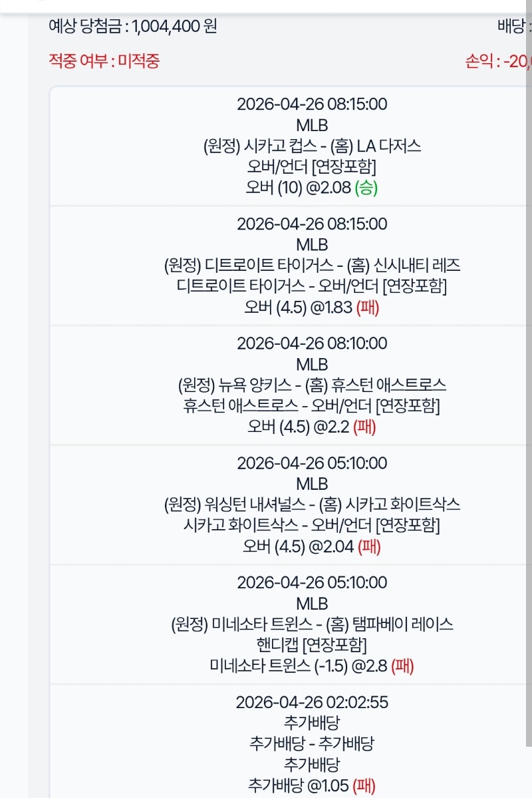Click 시카고 화이트삭스 - 오버/언더 bet type line

click(x=312, y=526)
